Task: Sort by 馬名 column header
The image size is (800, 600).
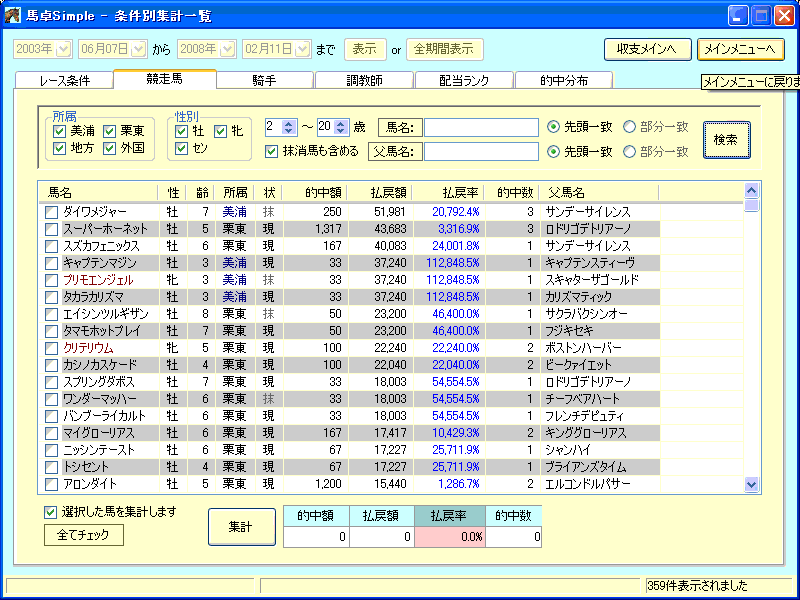Action: (98, 192)
